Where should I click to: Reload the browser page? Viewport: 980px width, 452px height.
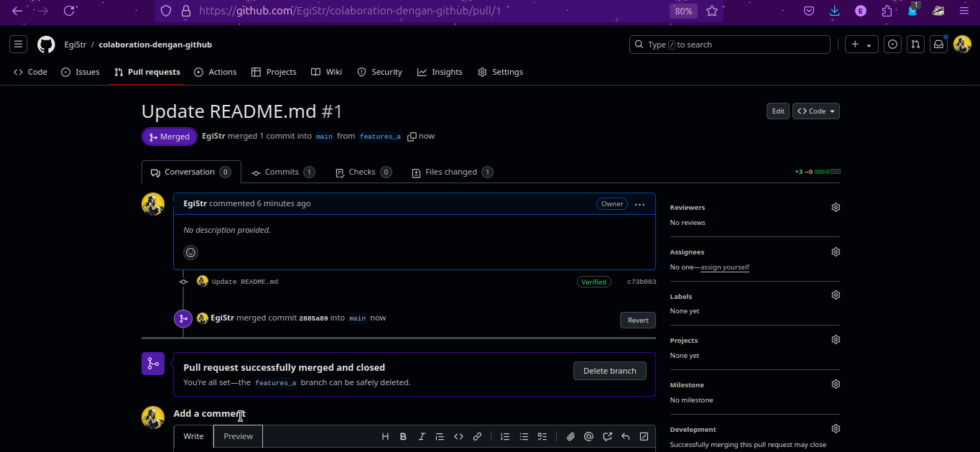(69, 11)
